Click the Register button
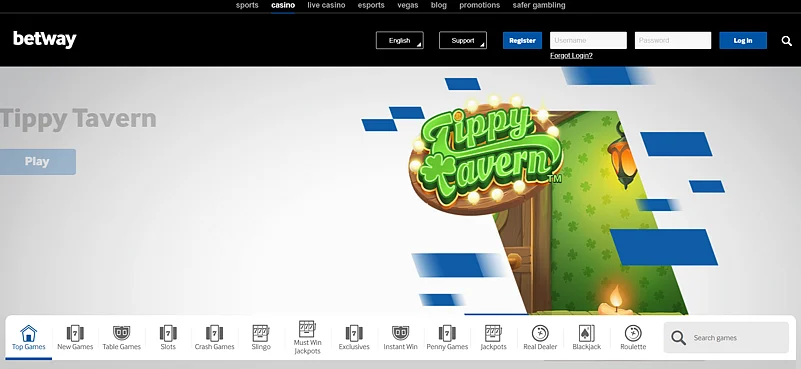 point(522,40)
